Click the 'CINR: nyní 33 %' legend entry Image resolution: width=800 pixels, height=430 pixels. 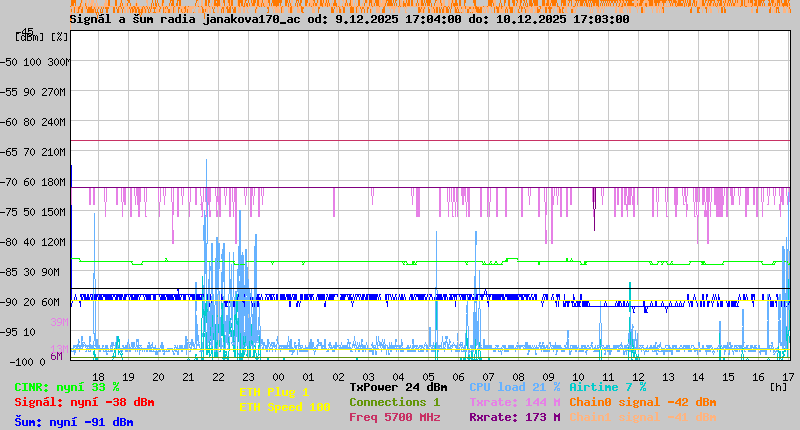point(67,387)
